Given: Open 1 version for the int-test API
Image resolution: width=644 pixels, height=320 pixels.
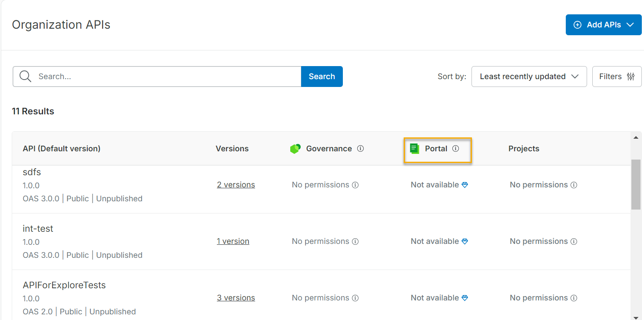Looking at the screenshot, I should coord(233,241).
